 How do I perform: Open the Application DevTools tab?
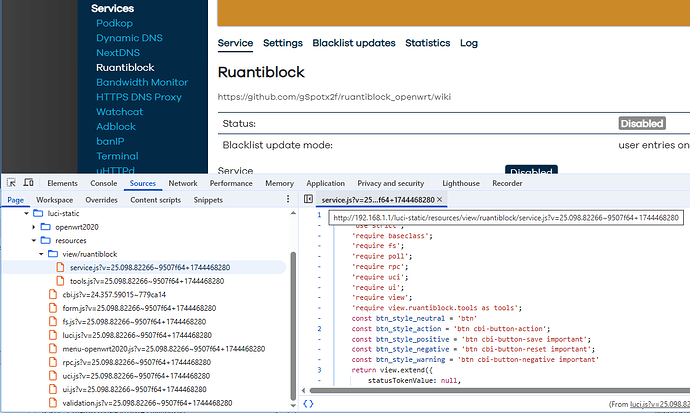point(326,183)
